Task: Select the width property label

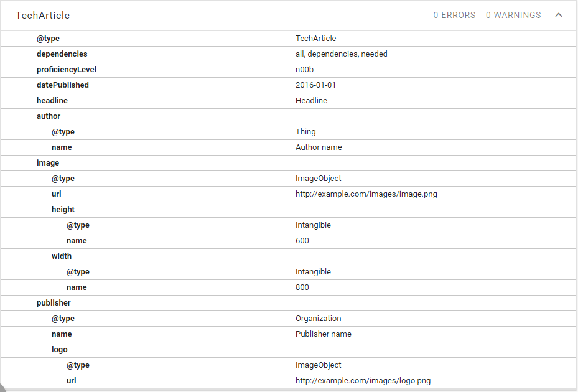Action: (62, 256)
